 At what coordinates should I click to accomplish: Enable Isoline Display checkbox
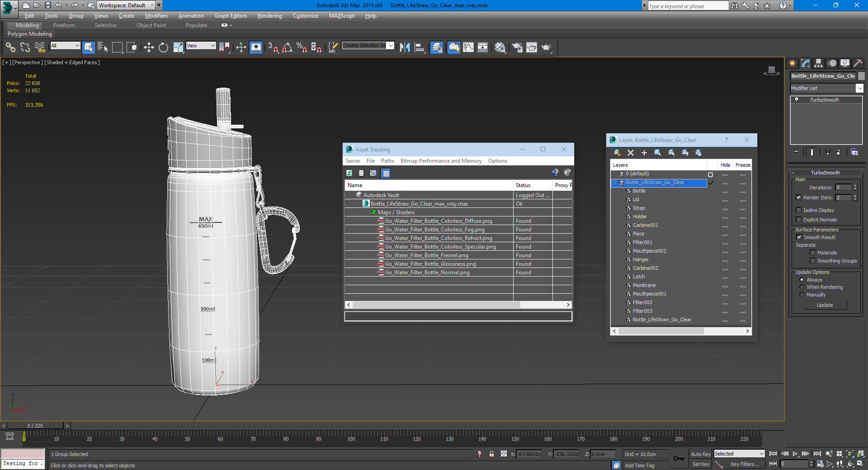798,210
